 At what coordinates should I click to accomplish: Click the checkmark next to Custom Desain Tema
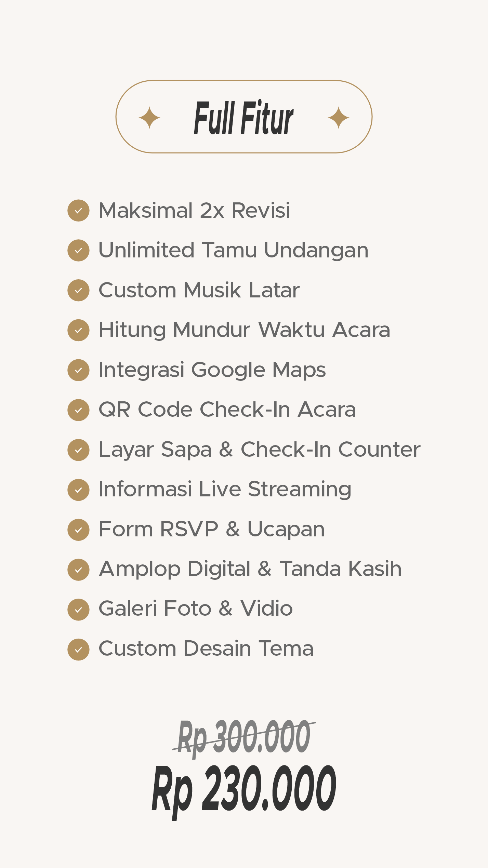click(78, 650)
